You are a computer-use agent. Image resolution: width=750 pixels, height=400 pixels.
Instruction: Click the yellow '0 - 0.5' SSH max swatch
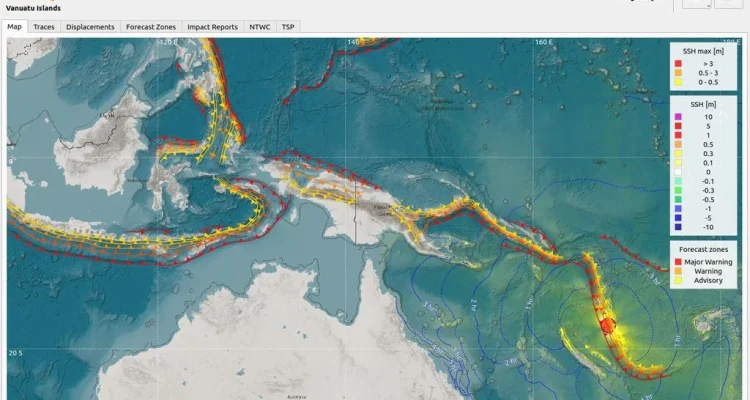(678, 82)
